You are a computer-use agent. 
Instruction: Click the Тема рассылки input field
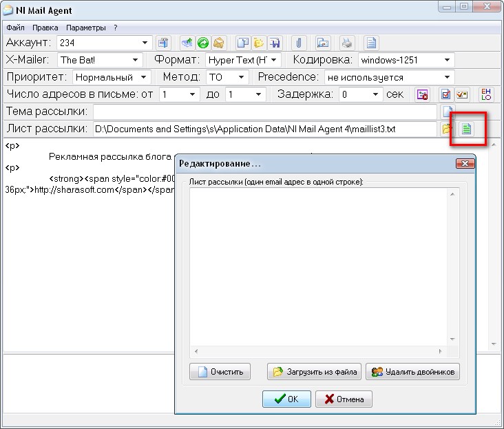[x=265, y=112]
